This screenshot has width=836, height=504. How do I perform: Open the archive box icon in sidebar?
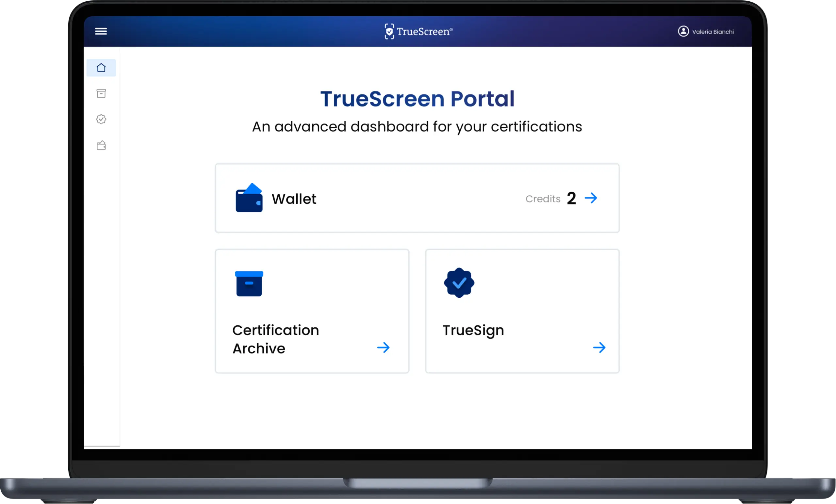point(101,93)
